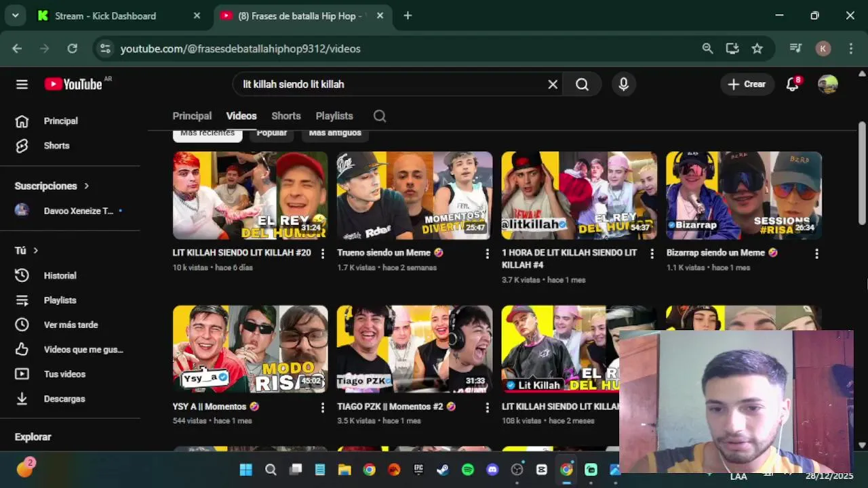The height and width of the screenshot is (488, 868).
Task: Click the page vertical scrollbar thumb
Action: [862, 173]
